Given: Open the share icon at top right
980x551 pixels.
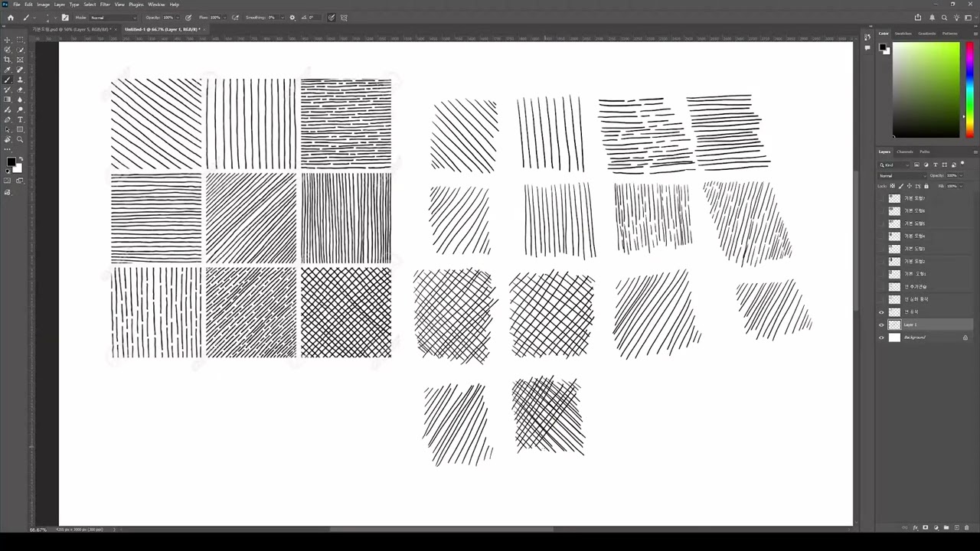Looking at the screenshot, I should (918, 17).
